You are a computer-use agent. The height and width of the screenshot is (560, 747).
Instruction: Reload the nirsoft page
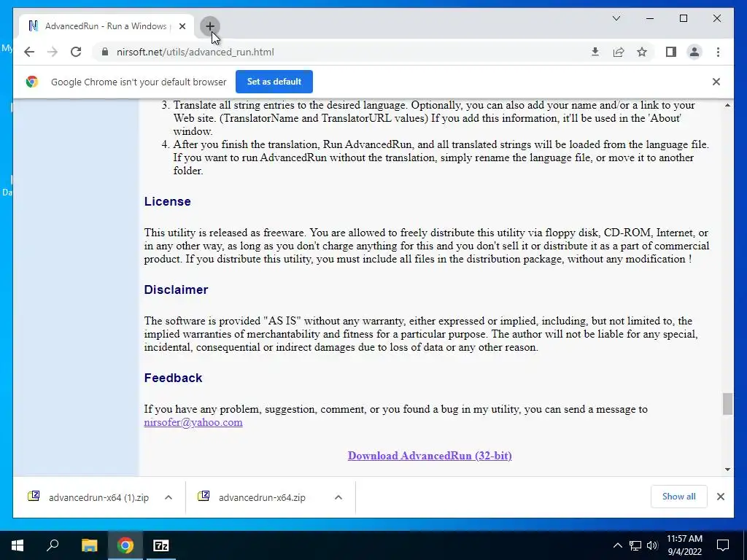(76, 52)
